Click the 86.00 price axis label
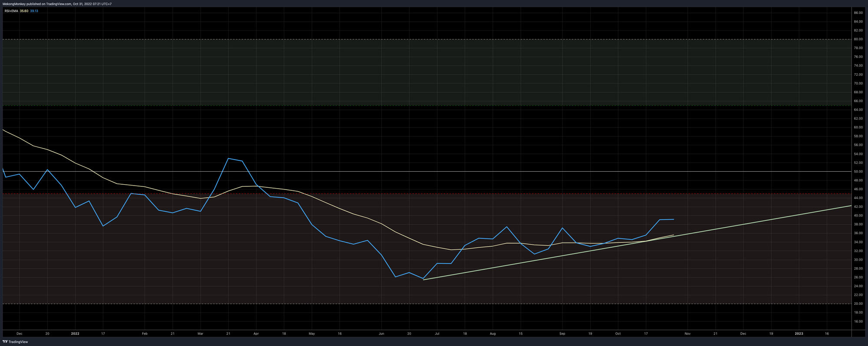This screenshot has width=868, height=346. click(x=858, y=13)
